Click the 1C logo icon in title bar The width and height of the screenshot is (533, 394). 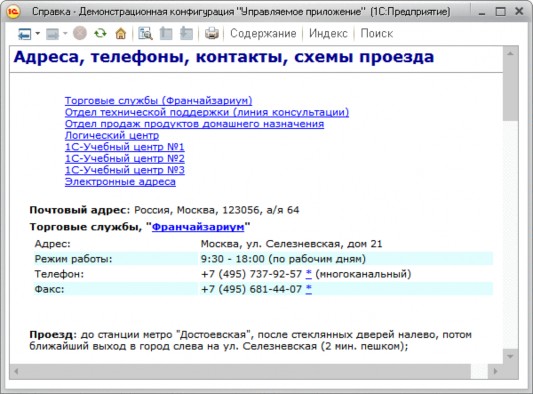click(14, 12)
